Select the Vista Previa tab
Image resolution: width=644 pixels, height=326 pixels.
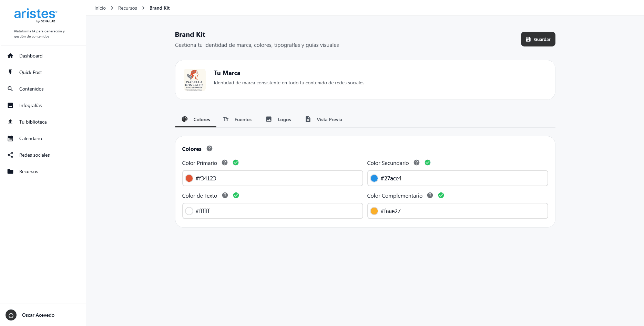324,119
